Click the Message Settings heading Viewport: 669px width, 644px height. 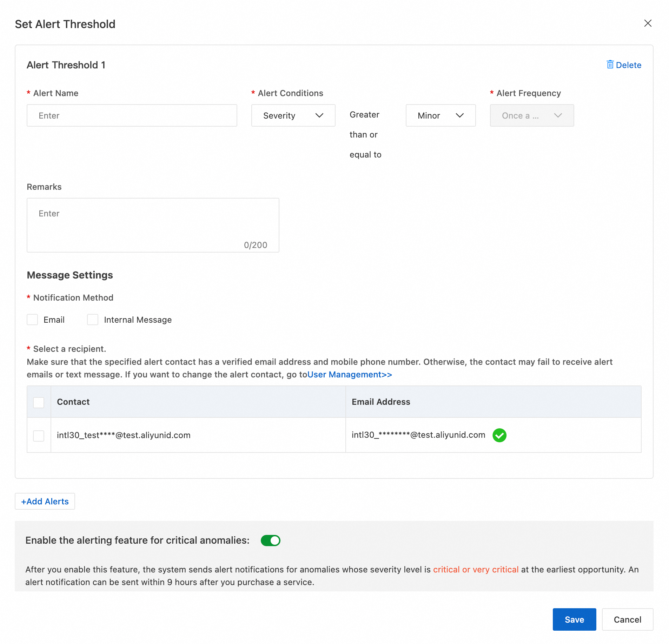click(x=70, y=275)
